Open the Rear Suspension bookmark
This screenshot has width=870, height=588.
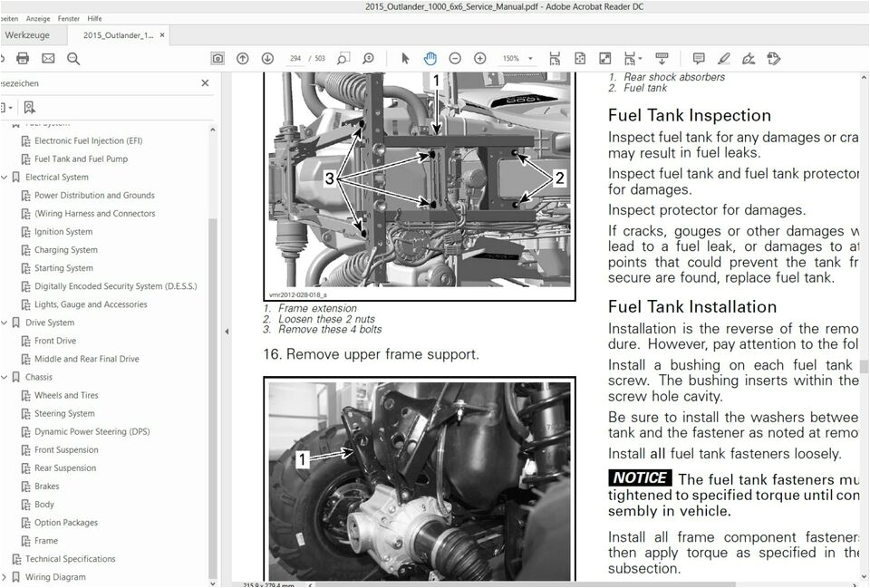(64, 468)
